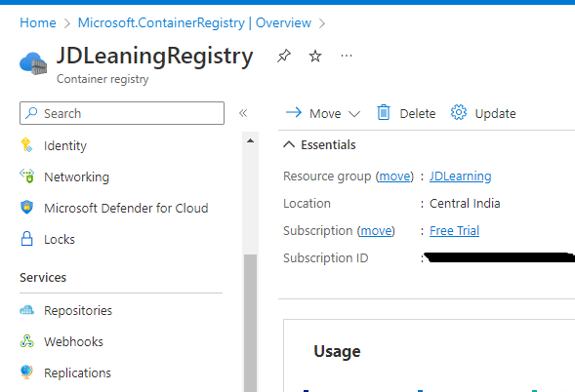Click the Subscription ID label
The image size is (575, 392).
click(x=326, y=257)
